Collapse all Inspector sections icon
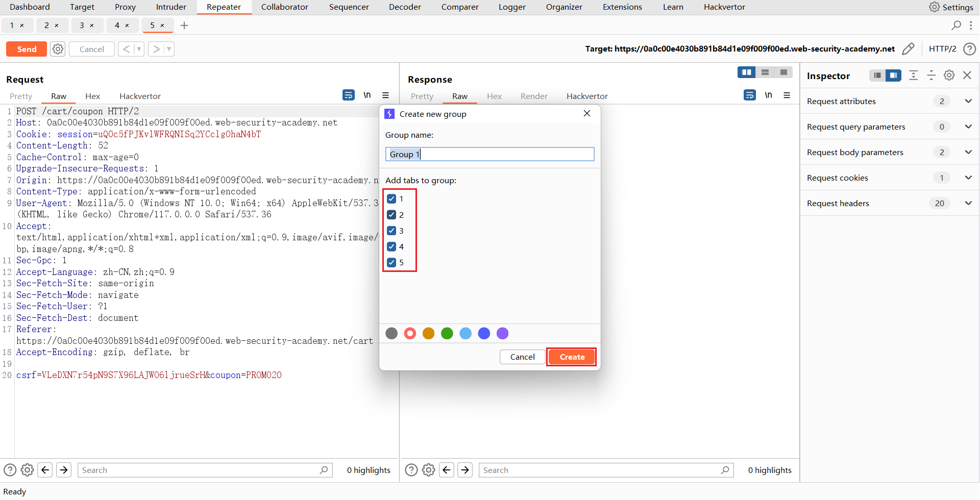This screenshot has width=980, height=500. [x=932, y=76]
